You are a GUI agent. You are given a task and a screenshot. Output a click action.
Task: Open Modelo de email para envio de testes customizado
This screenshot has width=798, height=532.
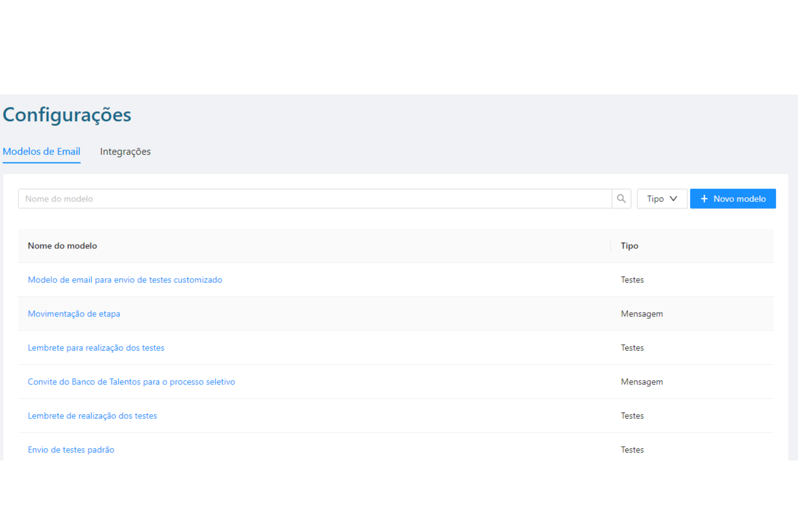coord(125,280)
